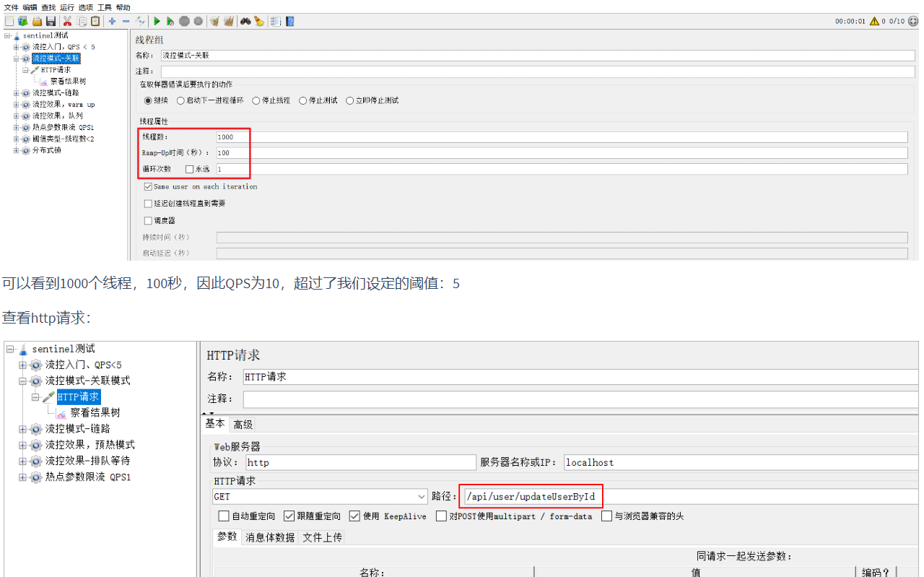Open the GET request method dropdown
924x577 pixels.
[320, 497]
